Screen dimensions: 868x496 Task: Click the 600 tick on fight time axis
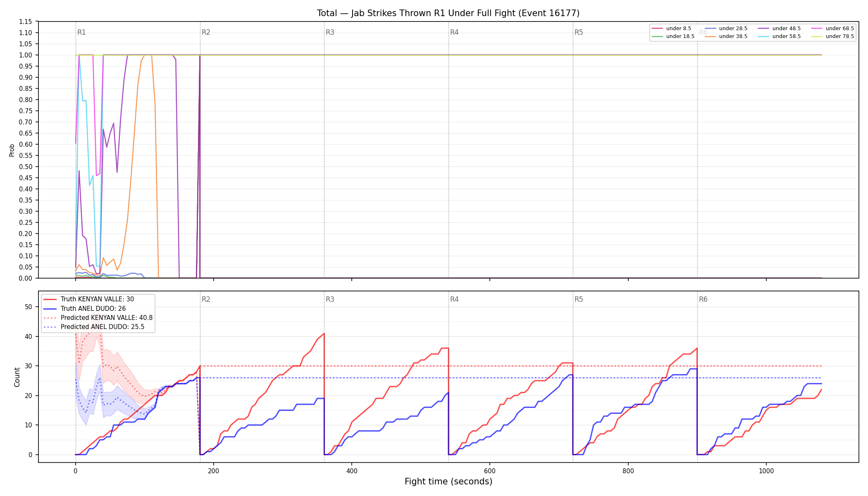(490, 470)
